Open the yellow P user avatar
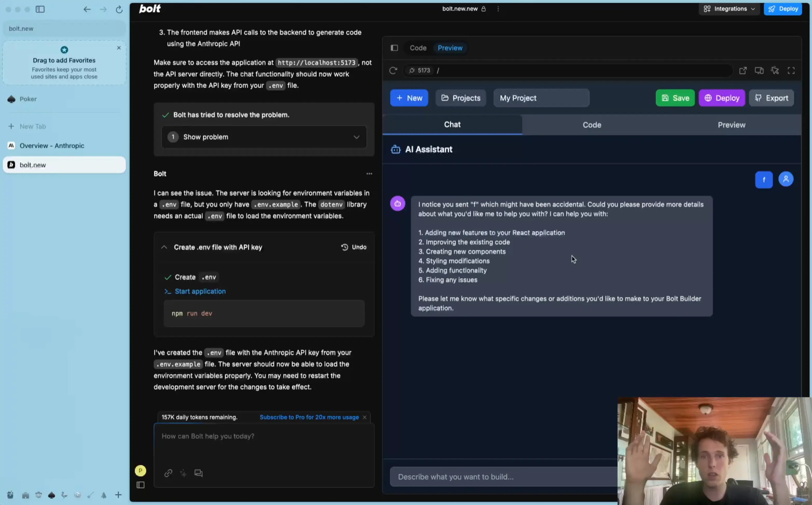This screenshot has height=505, width=812. (140, 471)
